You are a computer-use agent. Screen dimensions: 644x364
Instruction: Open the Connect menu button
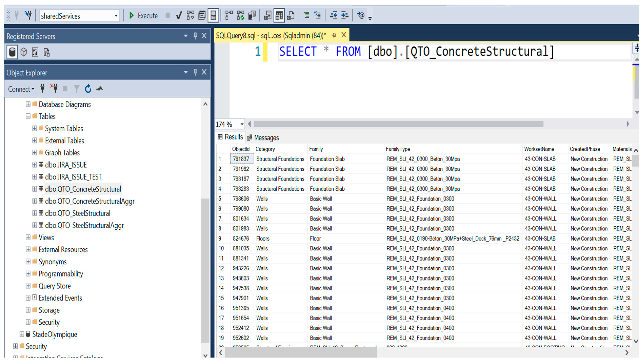pos(21,89)
